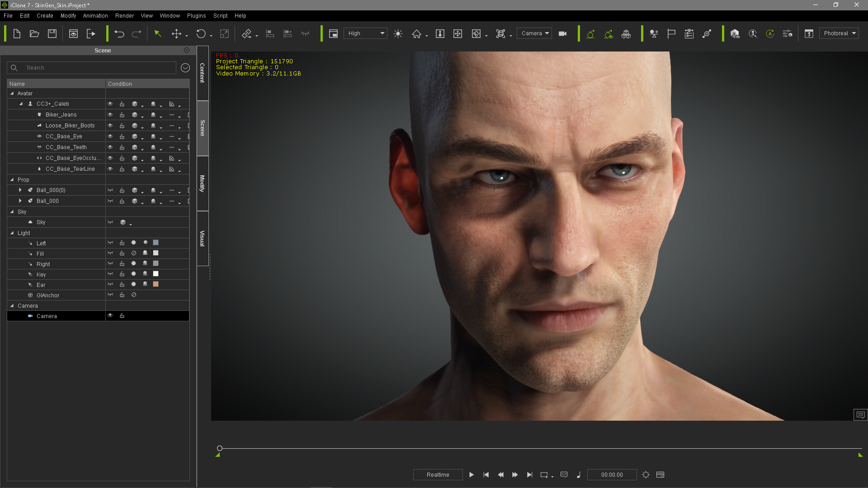Open the timeline panel icon
This screenshot has height=488, width=868.
click(660, 474)
